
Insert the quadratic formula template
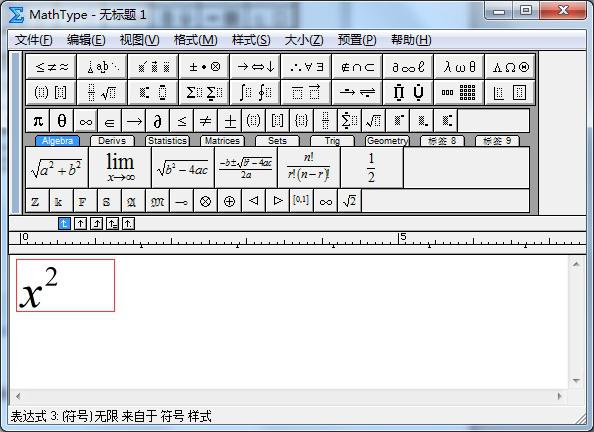click(246, 168)
